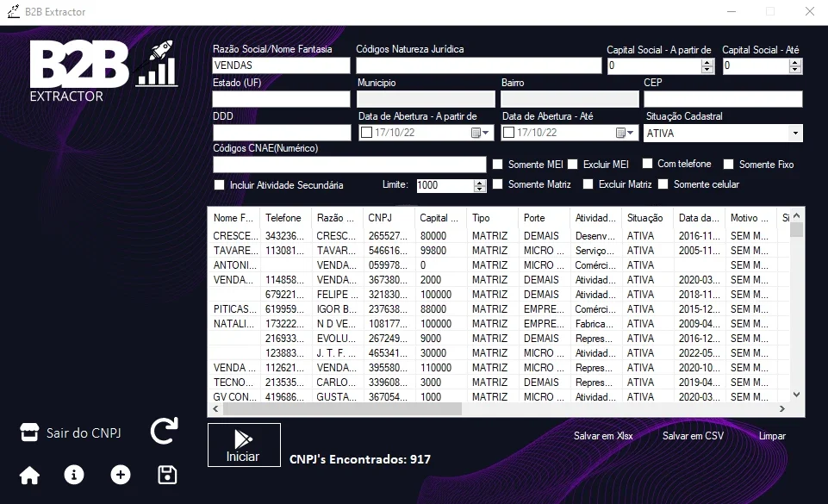The image size is (828, 504).
Task: Increase the Limite value with up arrow
Action: (x=479, y=183)
